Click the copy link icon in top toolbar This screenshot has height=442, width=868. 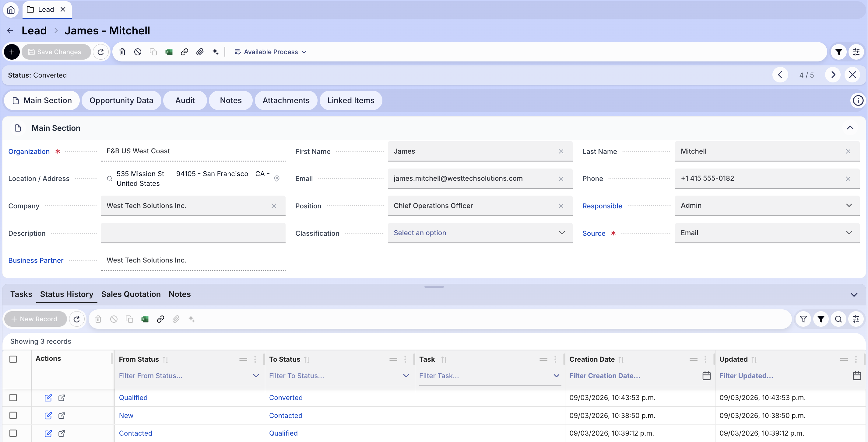184,52
